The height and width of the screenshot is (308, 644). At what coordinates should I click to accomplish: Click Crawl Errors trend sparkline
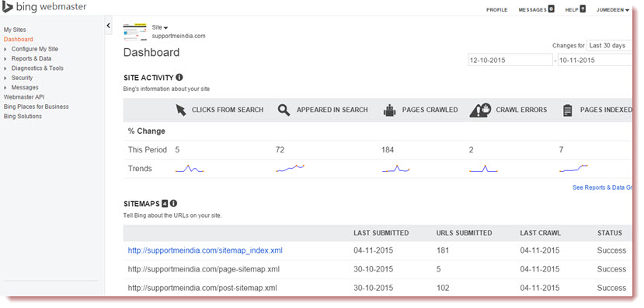tap(483, 169)
